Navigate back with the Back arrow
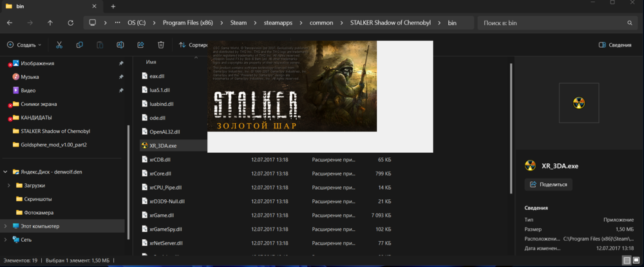Screen dimensions: 644x267 pyautogui.click(x=10, y=23)
